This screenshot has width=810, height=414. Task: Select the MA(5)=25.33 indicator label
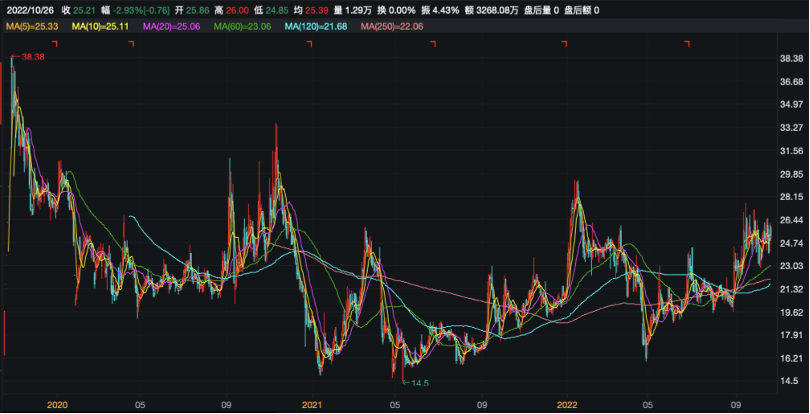pyautogui.click(x=32, y=26)
